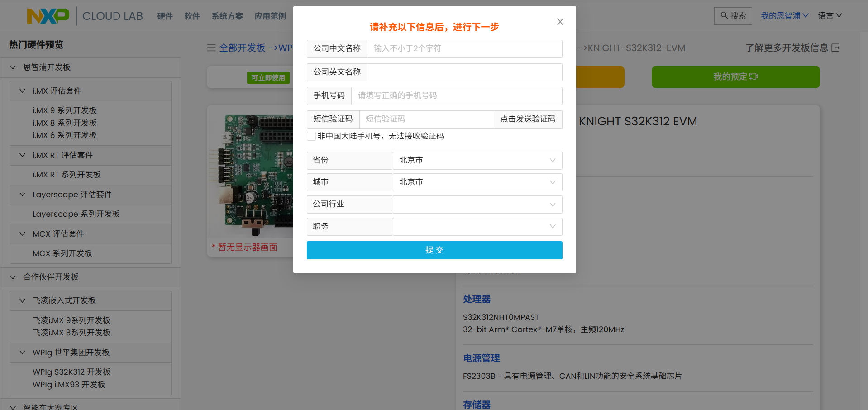The height and width of the screenshot is (410, 868).
Task: Expand 我的恩智浦 account menu
Action: [x=785, y=16]
